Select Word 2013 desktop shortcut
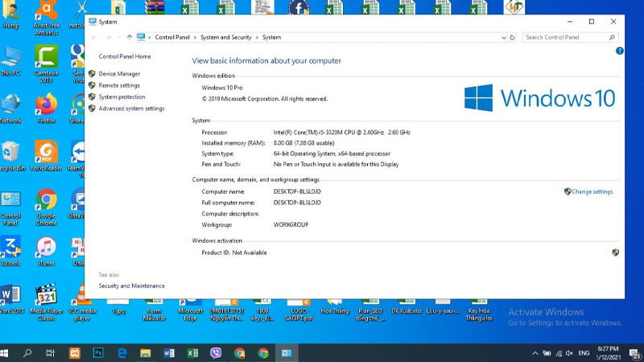The width and height of the screenshot is (644, 362). pyautogui.click(x=11, y=298)
